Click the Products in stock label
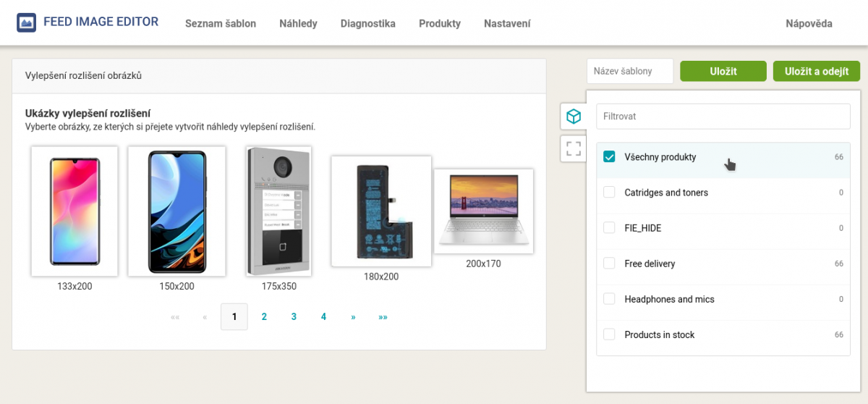The image size is (868, 404). coord(660,334)
